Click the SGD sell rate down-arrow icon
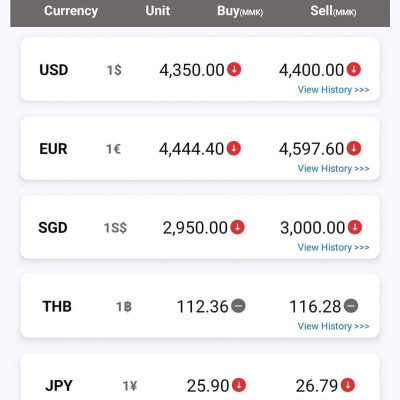This screenshot has height=400, width=400. click(x=355, y=227)
